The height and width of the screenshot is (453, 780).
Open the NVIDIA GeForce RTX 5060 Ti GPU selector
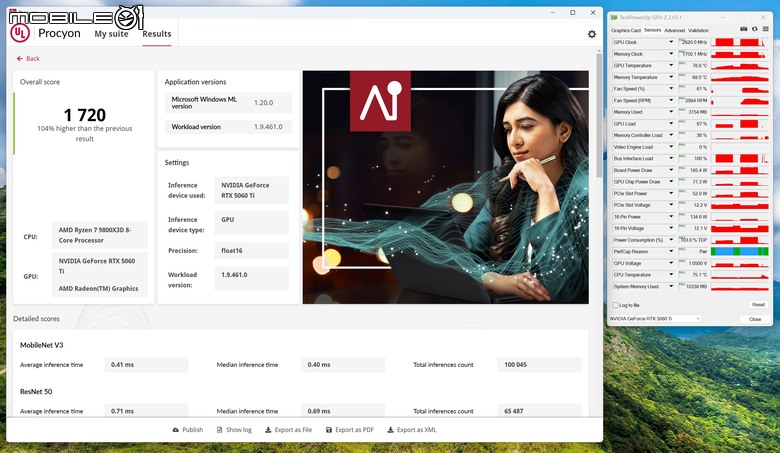point(655,319)
